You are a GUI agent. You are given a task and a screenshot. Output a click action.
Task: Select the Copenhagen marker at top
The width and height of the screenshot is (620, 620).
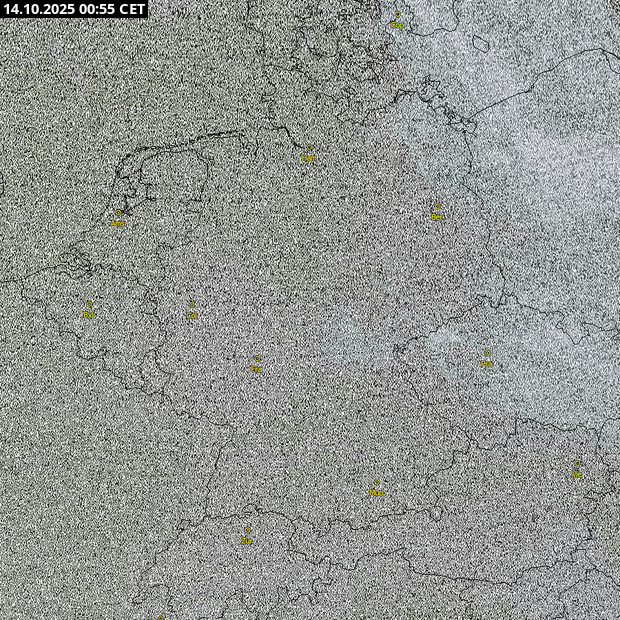pos(397,16)
